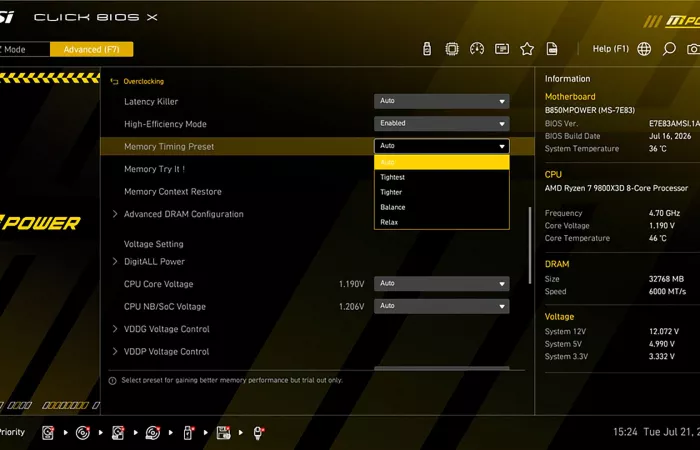The image size is (700, 450).
Task: Open Help (F1)
Action: [610, 49]
